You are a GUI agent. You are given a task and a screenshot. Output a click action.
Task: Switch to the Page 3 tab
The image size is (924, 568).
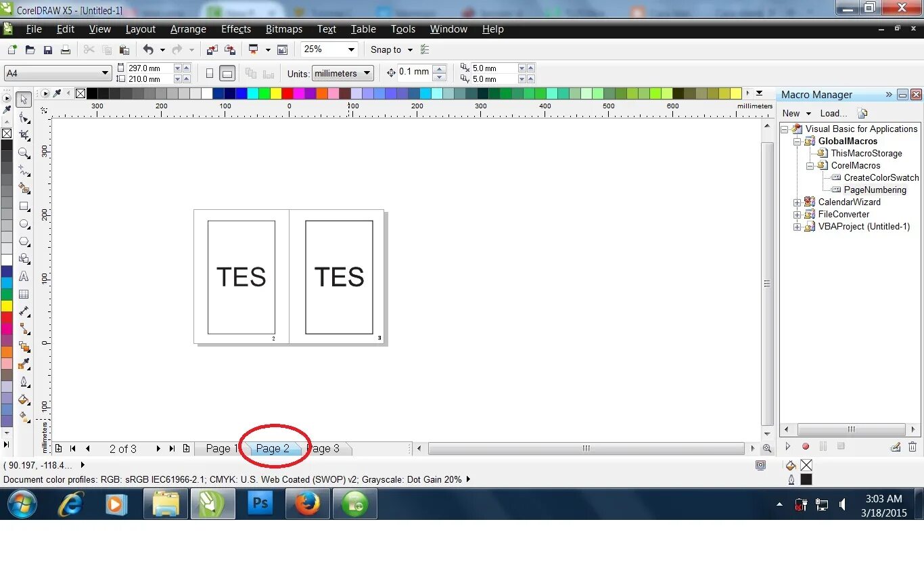tap(325, 448)
